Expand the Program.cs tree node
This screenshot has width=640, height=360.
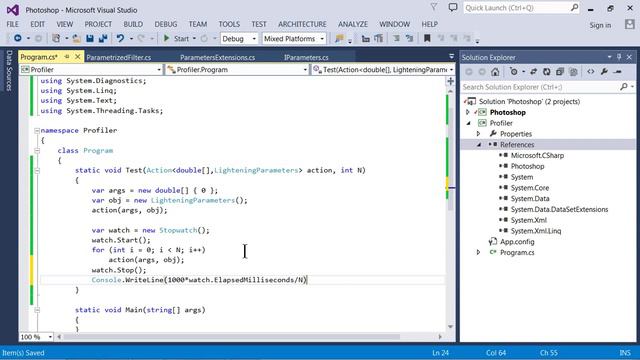[478, 253]
